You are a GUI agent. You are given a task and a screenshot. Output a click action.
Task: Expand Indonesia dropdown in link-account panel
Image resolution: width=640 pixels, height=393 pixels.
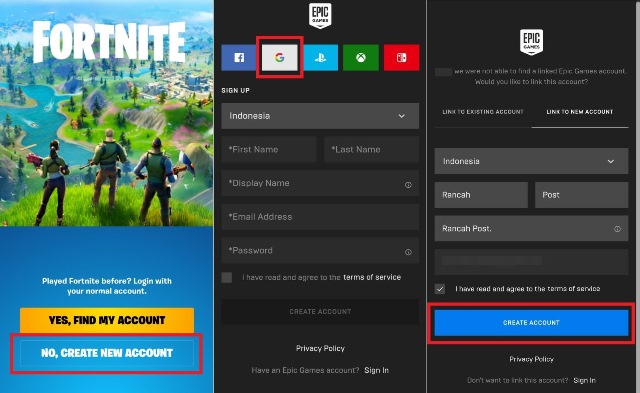(531, 161)
